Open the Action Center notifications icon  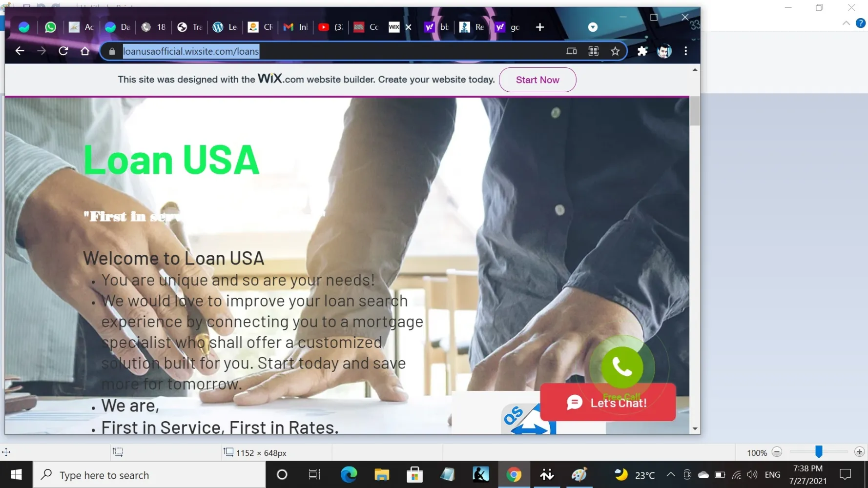point(845,474)
